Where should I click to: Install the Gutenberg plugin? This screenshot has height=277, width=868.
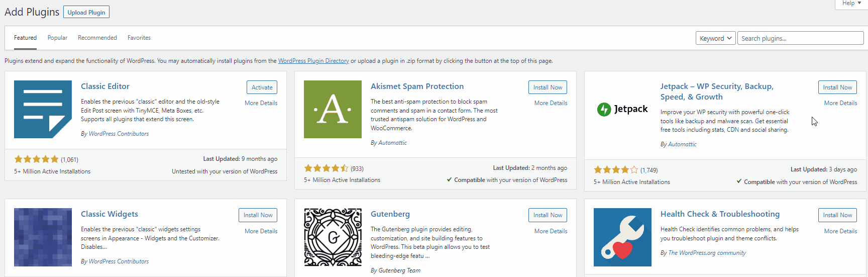548,215
